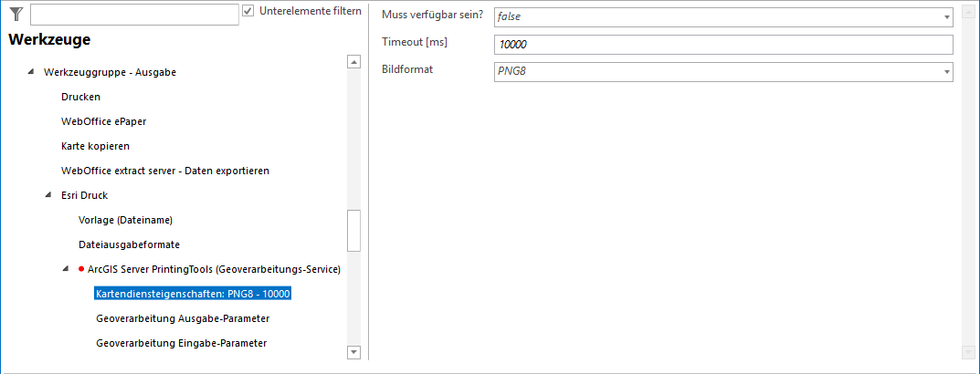The width and height of the screenshot is (980, 374).
Task: Click the Timeout [ms] input field
Action: click(722, 45)
